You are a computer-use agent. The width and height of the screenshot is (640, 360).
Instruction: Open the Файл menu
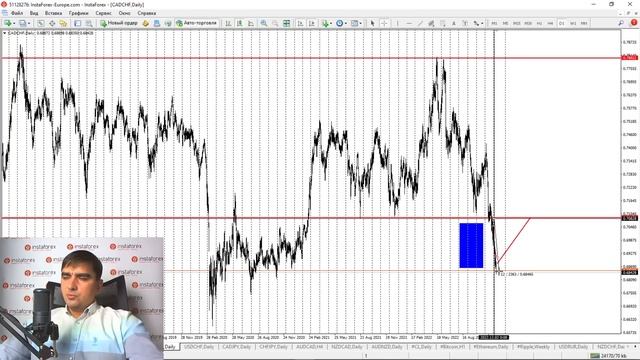pyautogui.click(x=17, y=13)
